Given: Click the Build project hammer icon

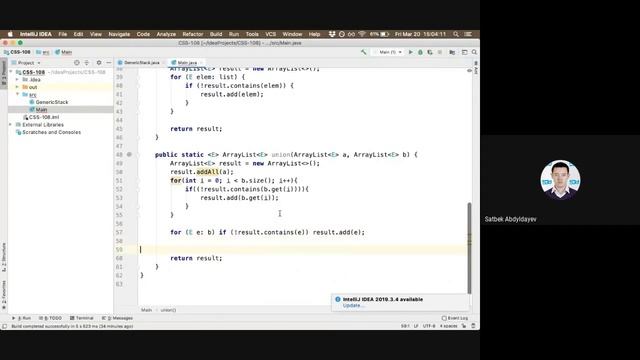Looking at the screenshot, I should [x=363, y=52].
